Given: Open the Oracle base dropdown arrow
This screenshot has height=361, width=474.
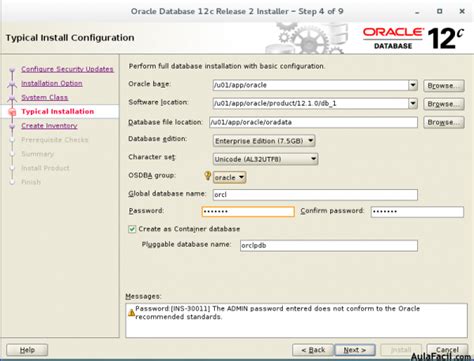Looking at the screenshot, I should click(413, 85).
